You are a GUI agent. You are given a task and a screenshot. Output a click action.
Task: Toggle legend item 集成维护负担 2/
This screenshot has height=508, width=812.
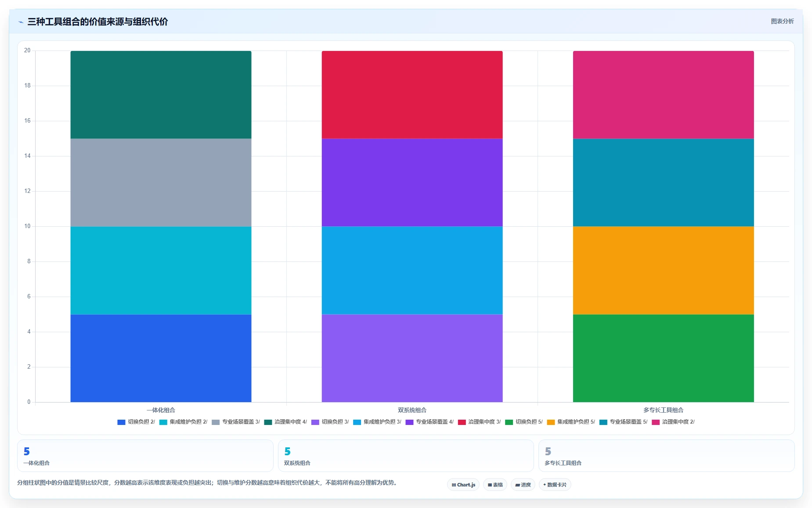coord(183,422)
